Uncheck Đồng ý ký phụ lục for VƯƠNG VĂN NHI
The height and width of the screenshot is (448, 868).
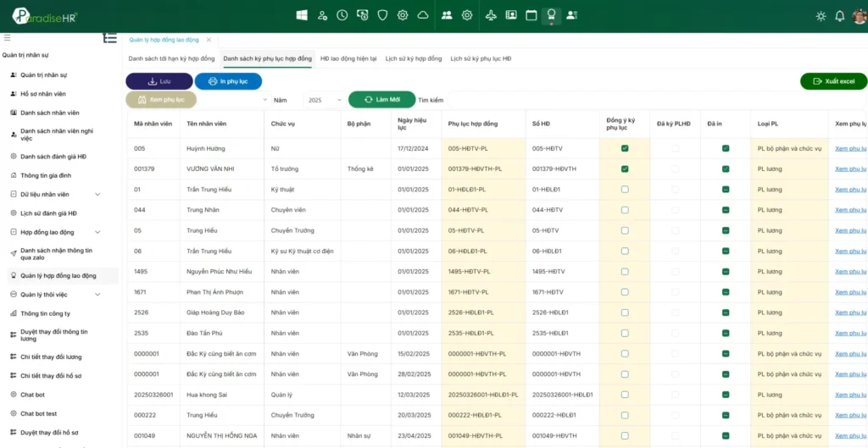click(625, 169)
